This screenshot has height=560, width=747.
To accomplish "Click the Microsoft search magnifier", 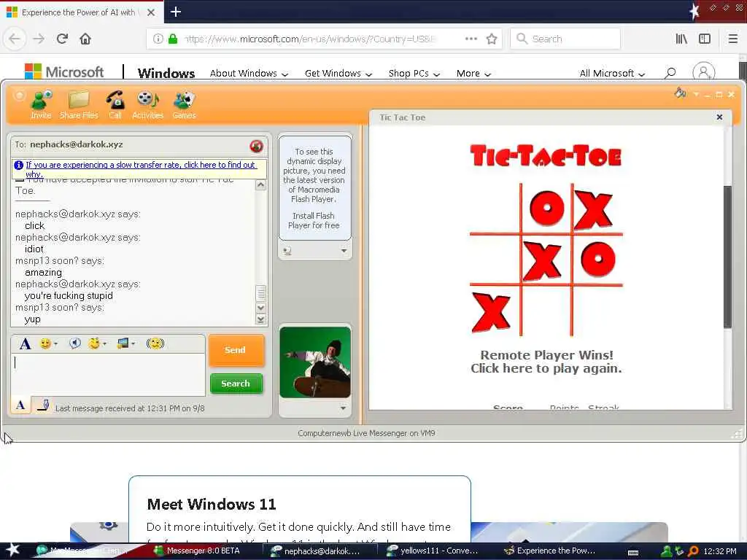I will tap(670, 73).
